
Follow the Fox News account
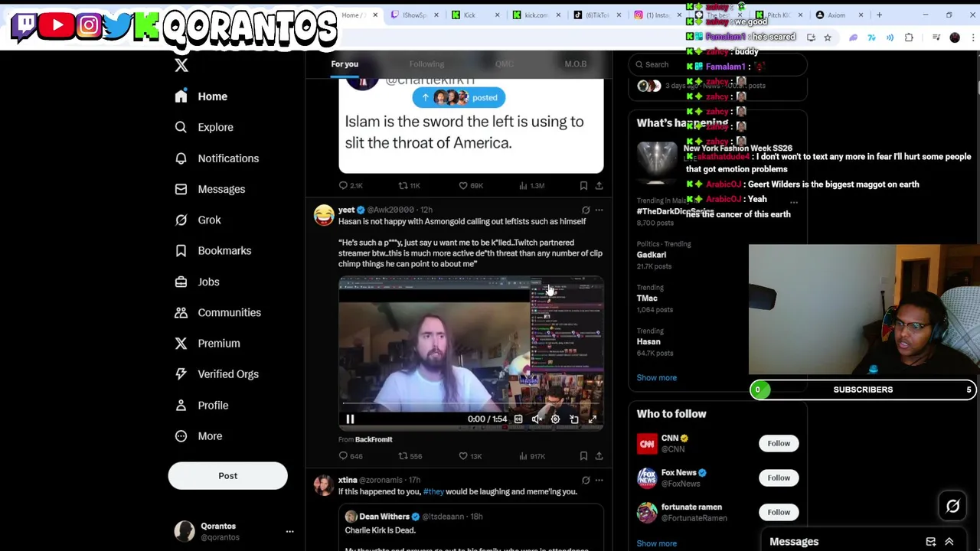click(x=779, y=478)
